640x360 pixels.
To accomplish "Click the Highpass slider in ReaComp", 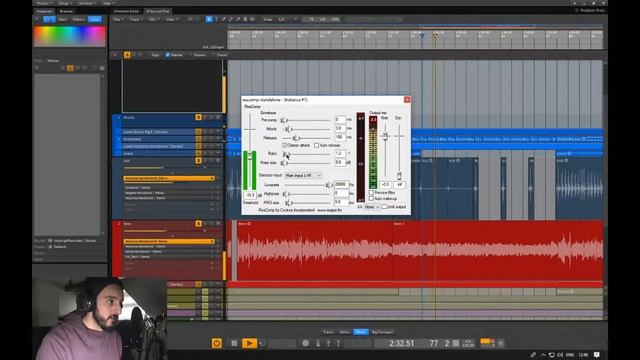I will 308,194.
